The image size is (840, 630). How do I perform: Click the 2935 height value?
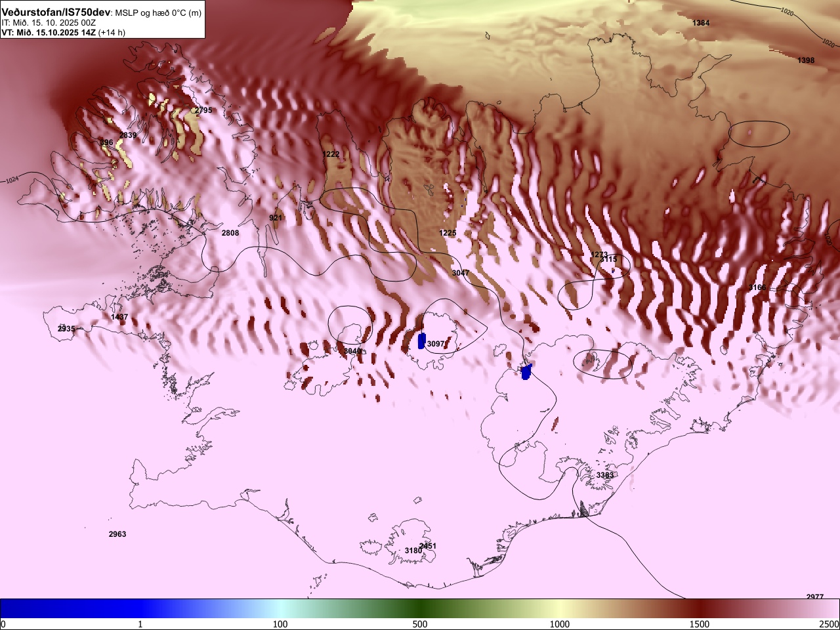click(66, 329)
